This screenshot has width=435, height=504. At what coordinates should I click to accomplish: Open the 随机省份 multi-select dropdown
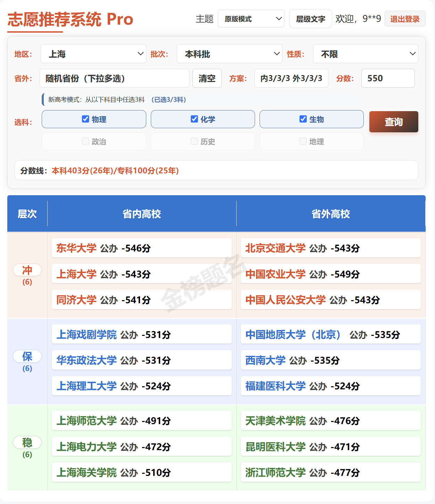[114, 78]
